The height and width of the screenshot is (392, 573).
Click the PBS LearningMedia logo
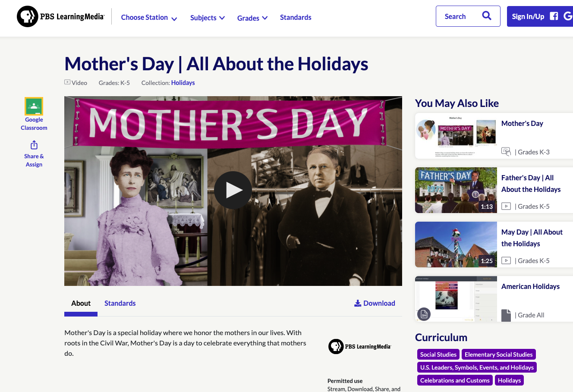60,16
